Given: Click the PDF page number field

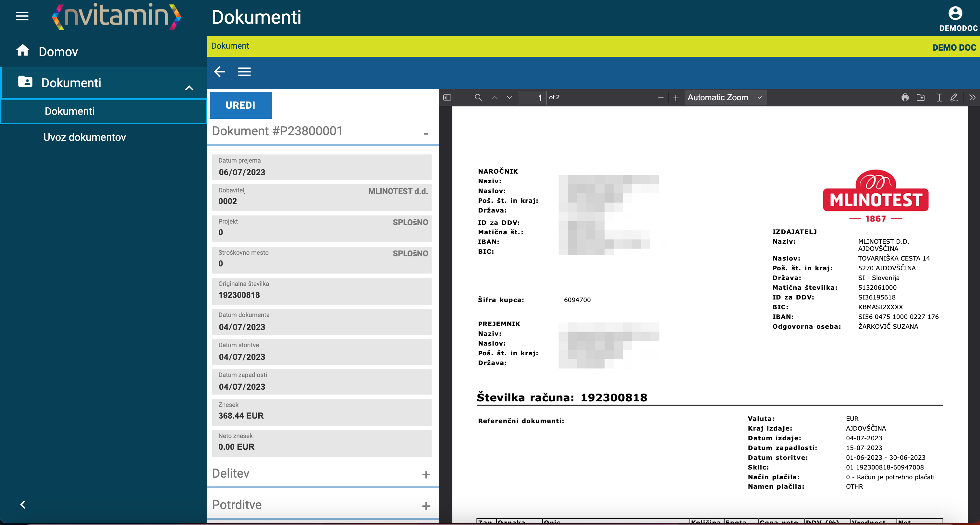Looking at the screenshot, I should (532, 97).
